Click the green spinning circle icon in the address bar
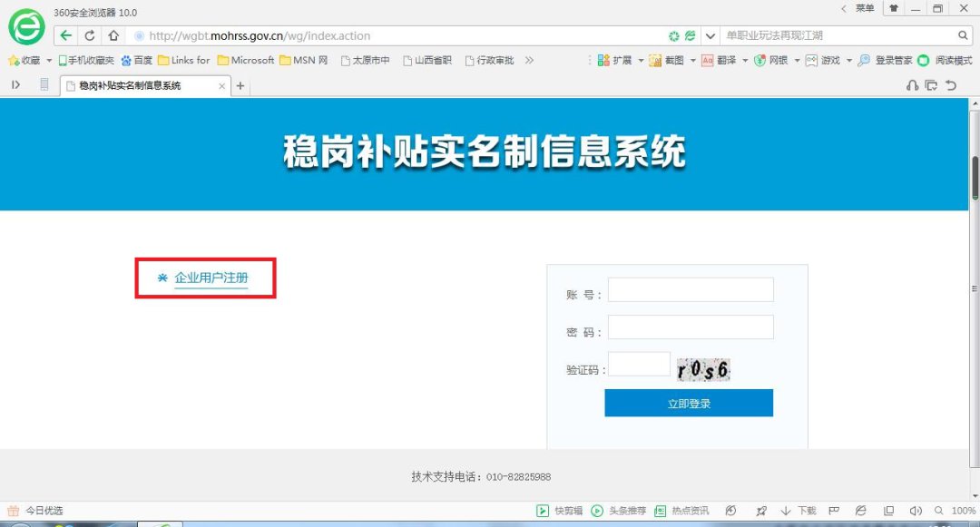The height and width of the screenshot is (527, 980). [x=673, y=36]
